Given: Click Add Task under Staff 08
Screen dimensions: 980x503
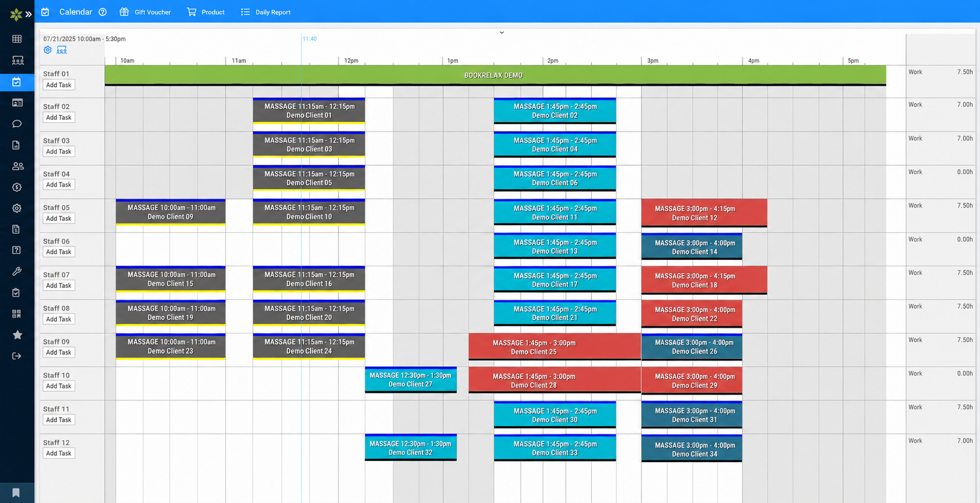Looking at the screenshot, I should tap(59, 319).
